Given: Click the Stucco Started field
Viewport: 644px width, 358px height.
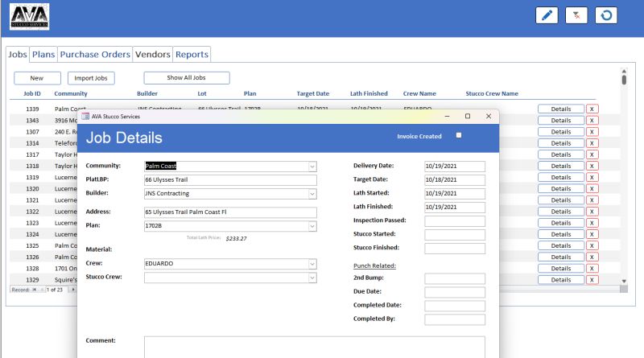Looking at the screenshot, I should click(455, 235).
